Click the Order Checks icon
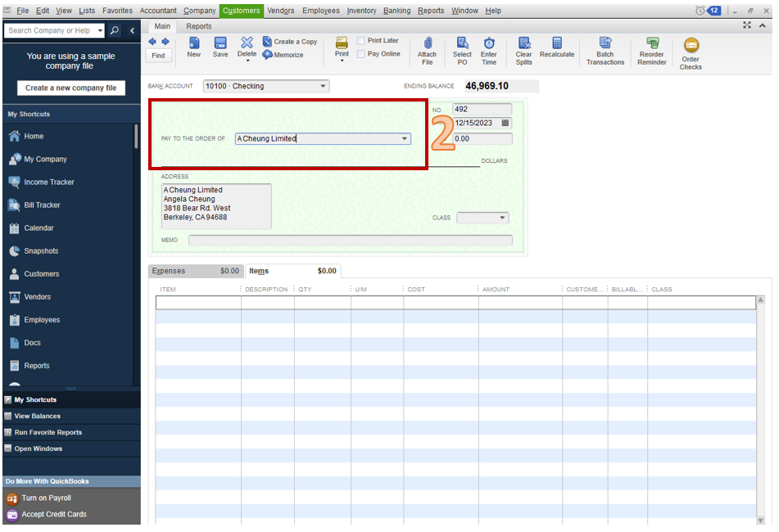 click(x=691, y=46)
